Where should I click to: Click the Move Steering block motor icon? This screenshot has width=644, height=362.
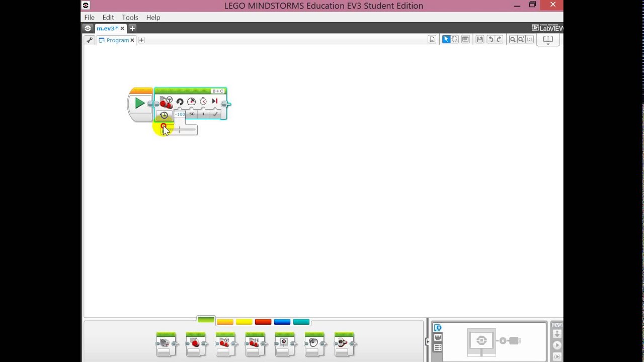pos(166,103)
